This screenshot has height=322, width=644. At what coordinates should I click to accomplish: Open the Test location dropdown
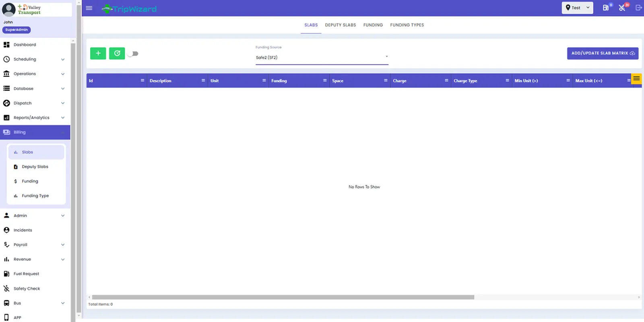[x=577, y=8]
